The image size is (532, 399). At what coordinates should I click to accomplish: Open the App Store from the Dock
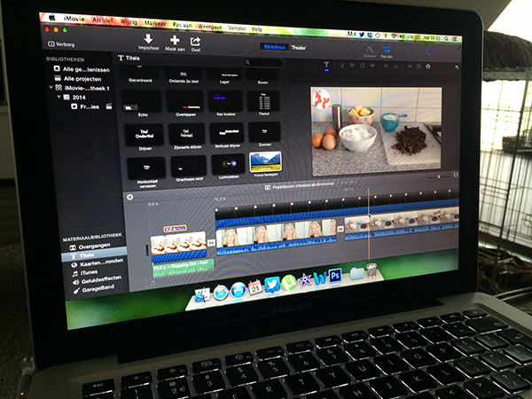point(239,290)
